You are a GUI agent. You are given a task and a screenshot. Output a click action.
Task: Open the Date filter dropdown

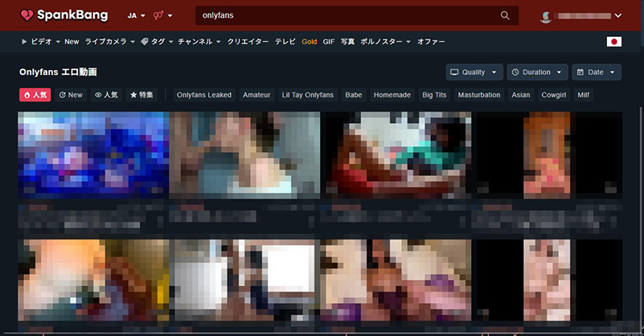pos(597,72)
